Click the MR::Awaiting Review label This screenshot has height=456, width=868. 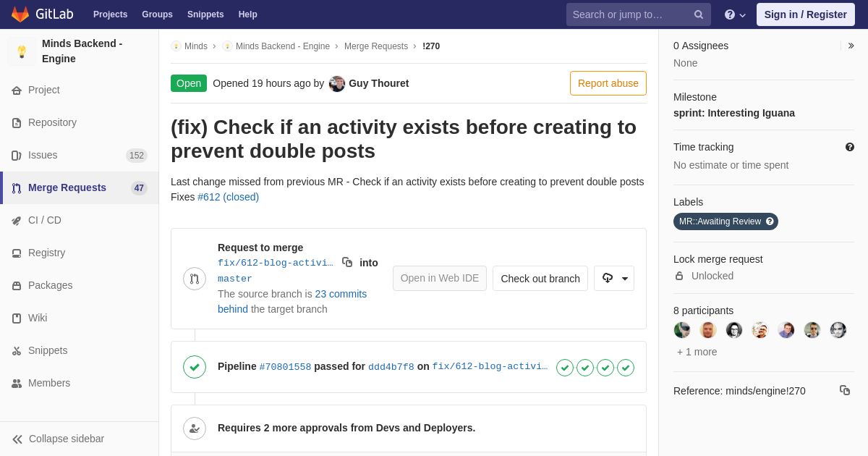726,221
